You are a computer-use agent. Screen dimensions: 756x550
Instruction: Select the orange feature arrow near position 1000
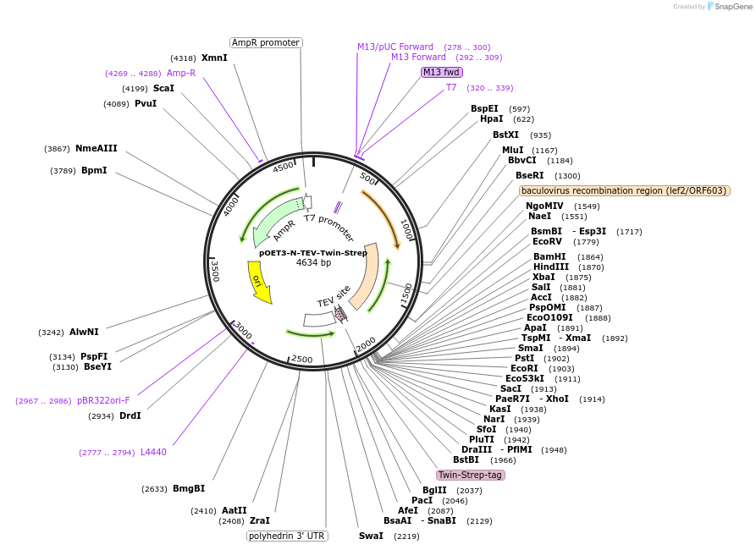coord(382,217)
